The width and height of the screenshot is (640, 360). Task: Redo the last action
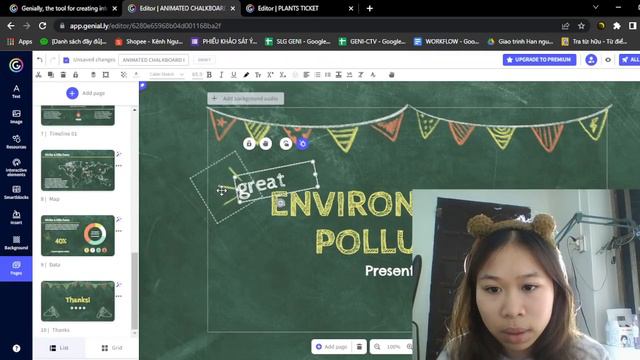[x=53, y=60]
